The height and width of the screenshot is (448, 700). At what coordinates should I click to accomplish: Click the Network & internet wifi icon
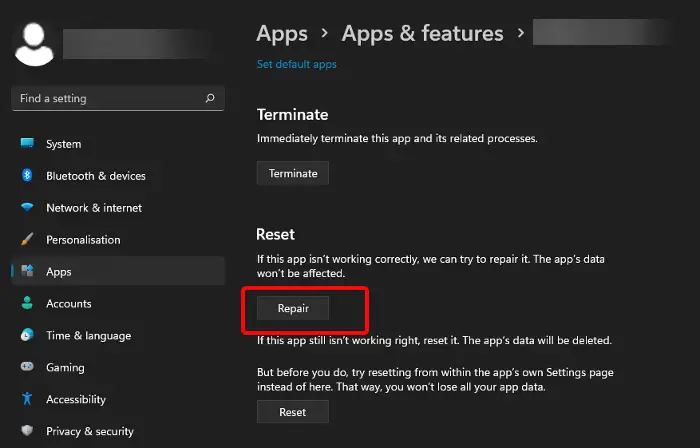point(27,208)
